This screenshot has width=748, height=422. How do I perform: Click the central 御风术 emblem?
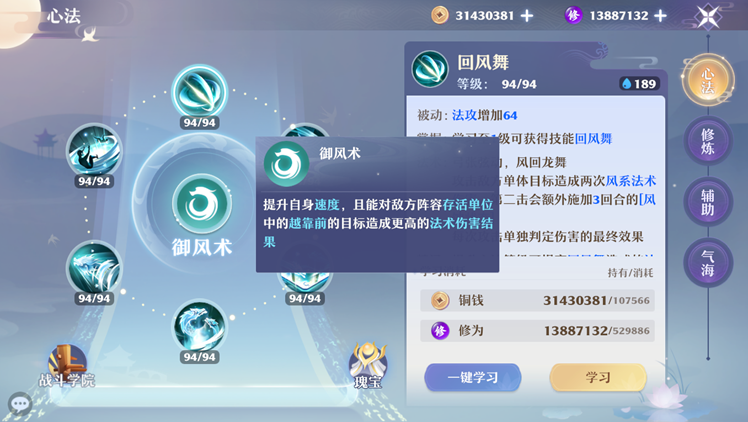point(201,204)
